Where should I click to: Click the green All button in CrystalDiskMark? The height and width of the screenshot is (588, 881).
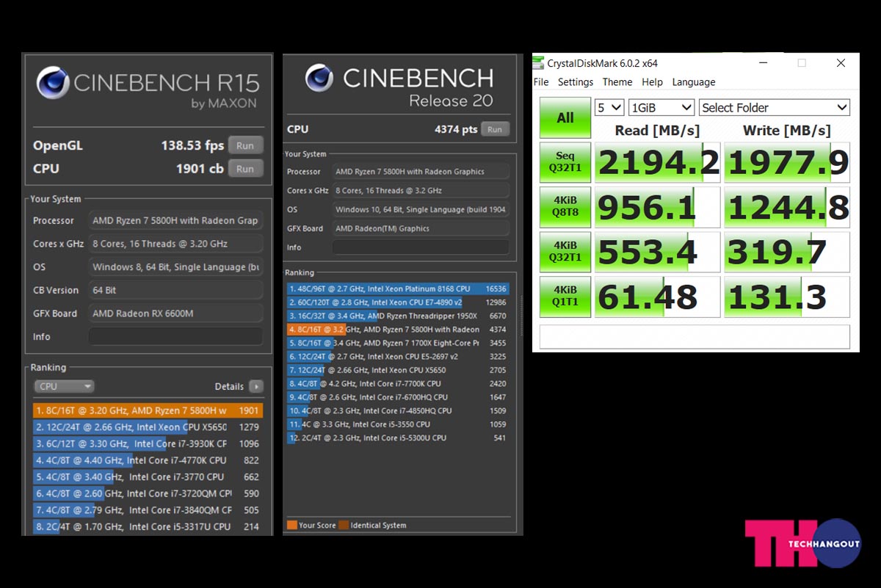[x=565, y=117]
